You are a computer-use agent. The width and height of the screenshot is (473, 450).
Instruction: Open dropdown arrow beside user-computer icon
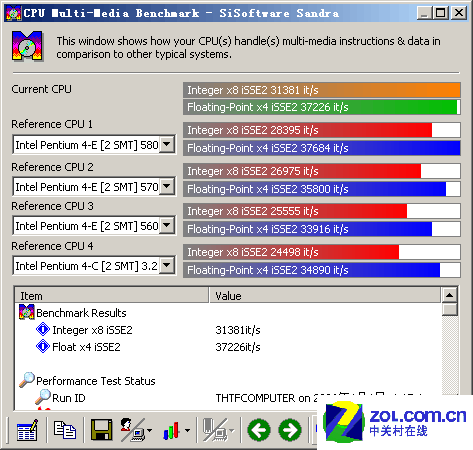click(149, 430)
